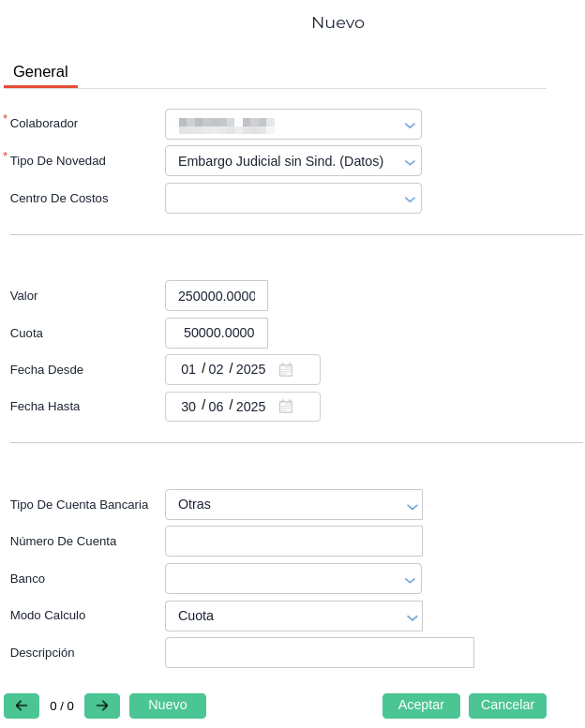Click the Cuota amount field
This screenshot has width=585, height=728.
click(217, 333)
